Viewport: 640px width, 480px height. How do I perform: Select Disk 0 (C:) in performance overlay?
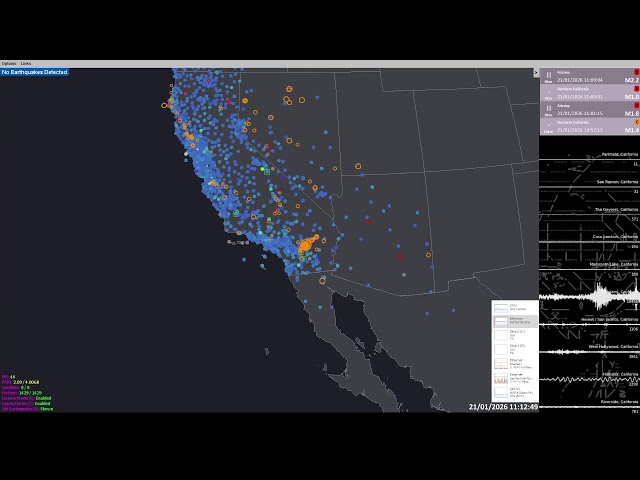[515, 335]
